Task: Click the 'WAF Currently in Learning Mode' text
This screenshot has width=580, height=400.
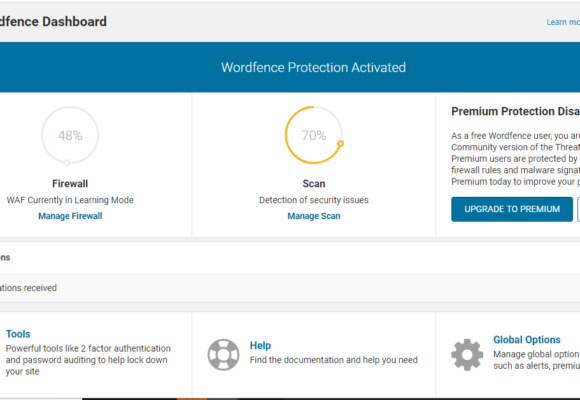Action: [x=70, y=200]
